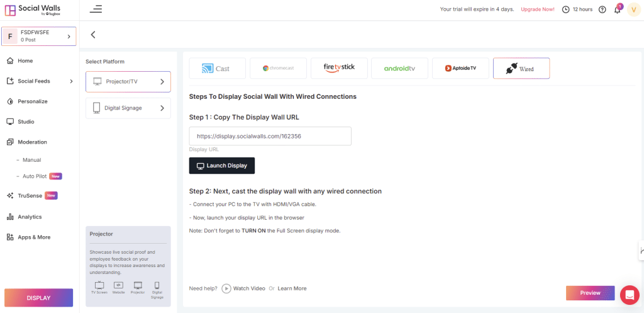Select the Fire TV Stick tab
Image resolution: width=644 pixels, height=313 pixels.
[339, 68]
